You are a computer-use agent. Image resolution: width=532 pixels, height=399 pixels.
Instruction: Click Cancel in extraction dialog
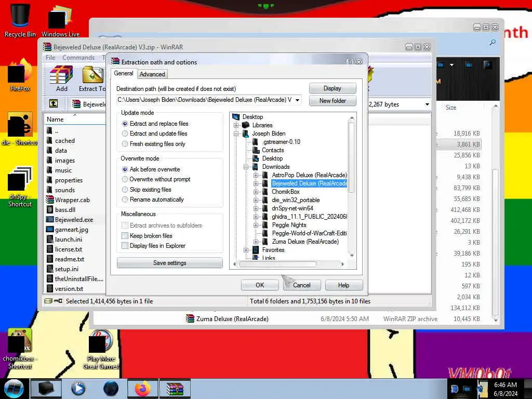302,285
